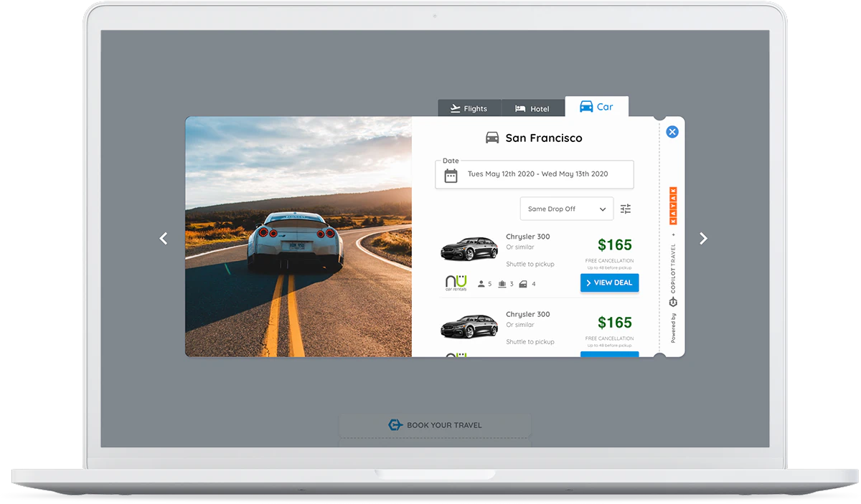Click the car icon beside San Francisco
The height and width of the screenshot is (504, 861).
(x=492, y=138)
